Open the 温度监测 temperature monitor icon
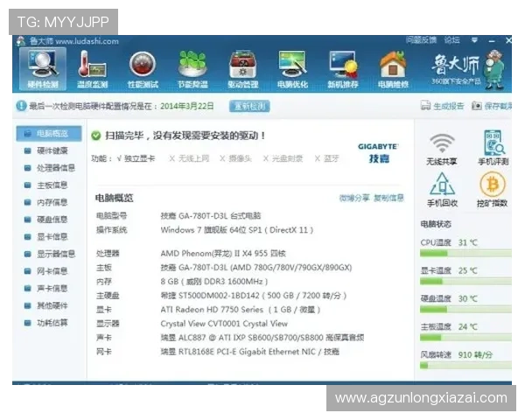This screenshot has width=525, height=420. (x=93, y=69)
